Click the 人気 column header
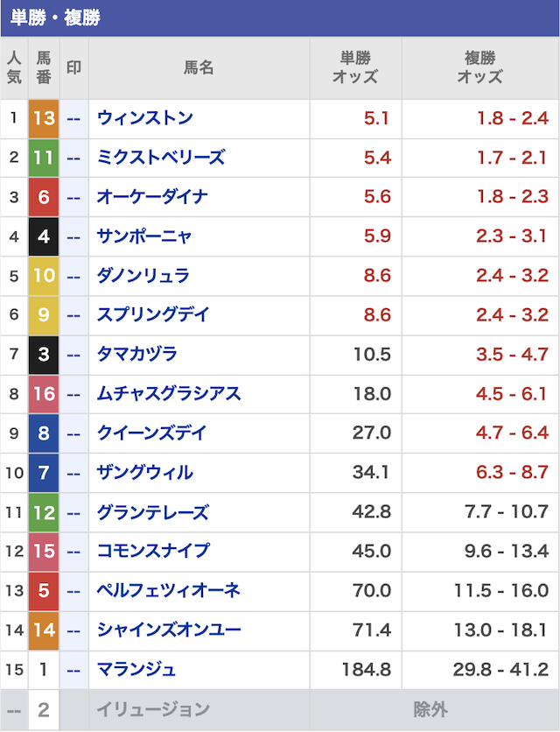The width and height of the screenshot is (560, 732). point(14,68)
